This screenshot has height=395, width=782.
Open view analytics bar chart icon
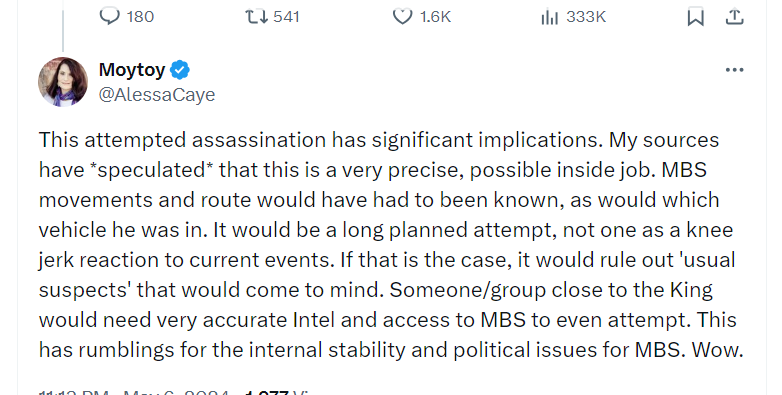(x=550, y=17)
